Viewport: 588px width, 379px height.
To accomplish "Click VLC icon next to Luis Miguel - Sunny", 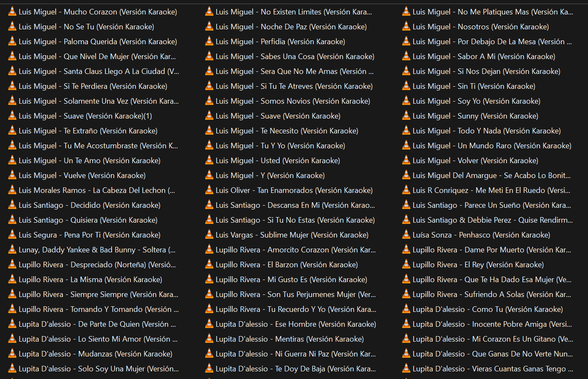I will (406, 116).
